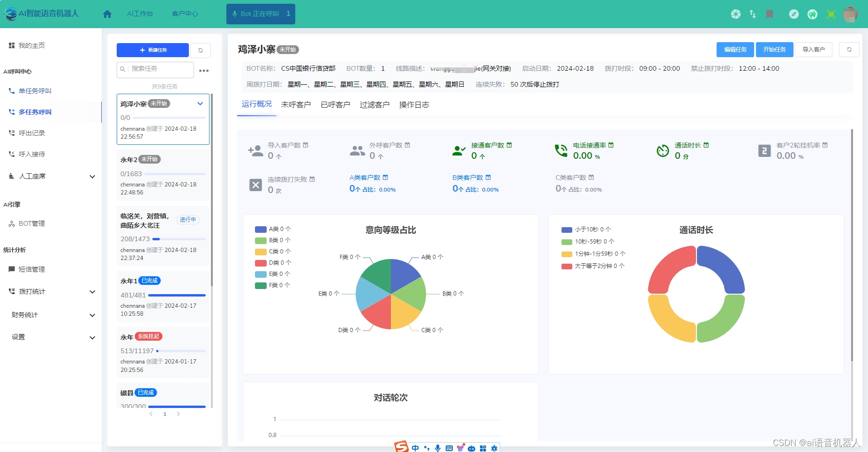868x452 pixels.
Task: Click the bookmark icon in the top bar
Action: 769,14
